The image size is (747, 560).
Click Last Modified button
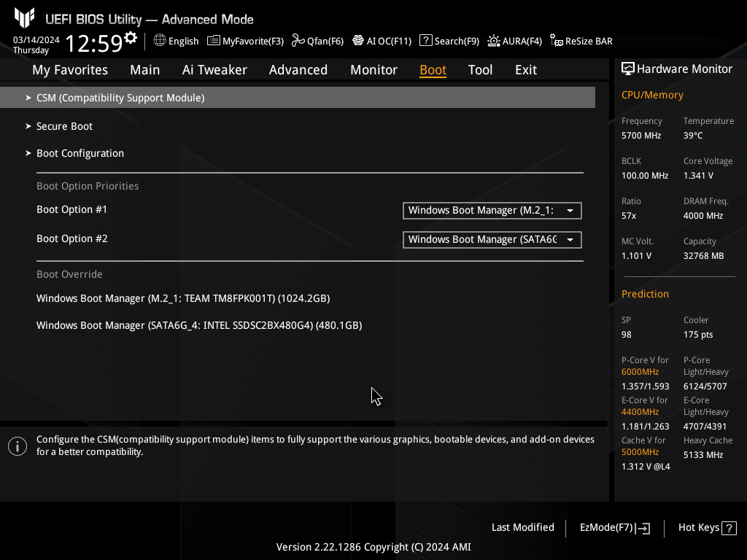tap(522, 528)
